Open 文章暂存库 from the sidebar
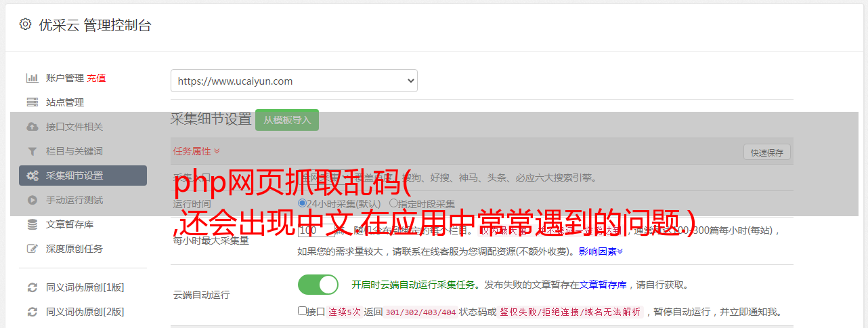 (x=70, y=224)
